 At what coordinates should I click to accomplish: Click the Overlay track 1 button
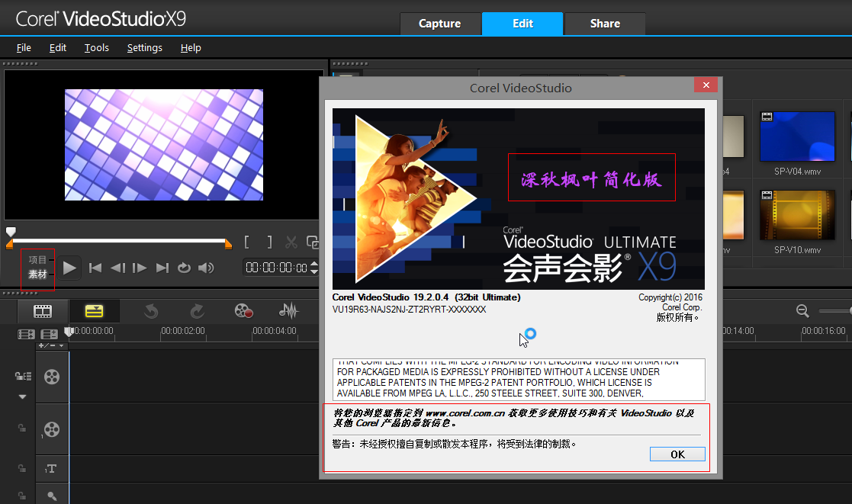coord(52,429)
